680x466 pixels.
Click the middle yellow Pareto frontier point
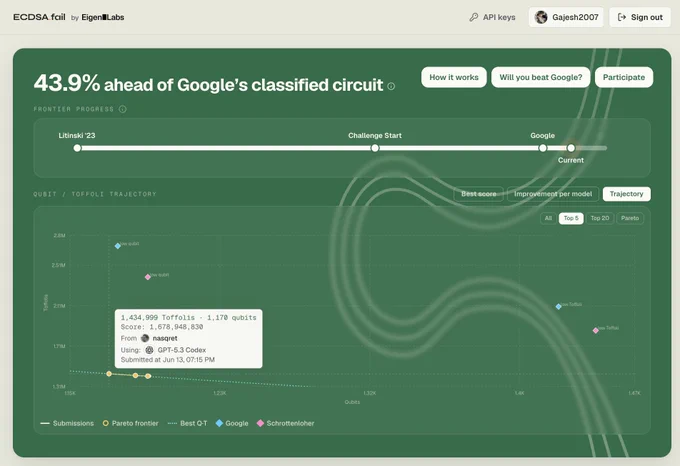[x=135, y=375]
